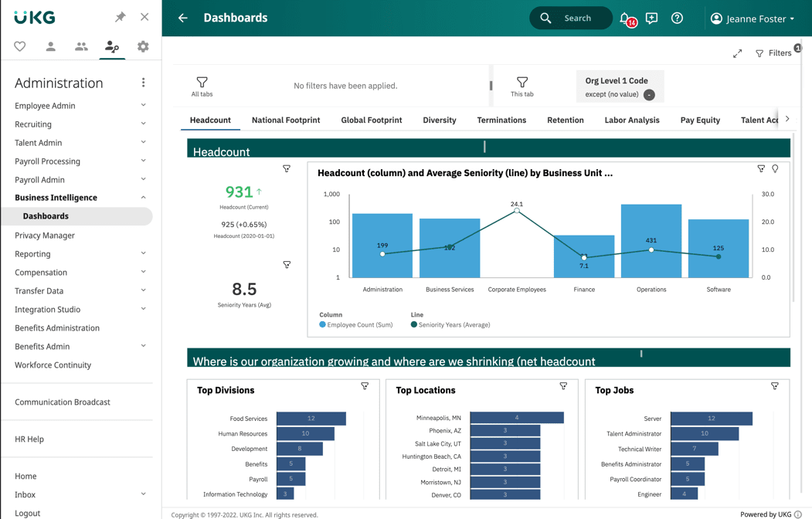Open notifications bell with 14 alerts
This screenshot has height=519, width=812.
tap(625, 19)
